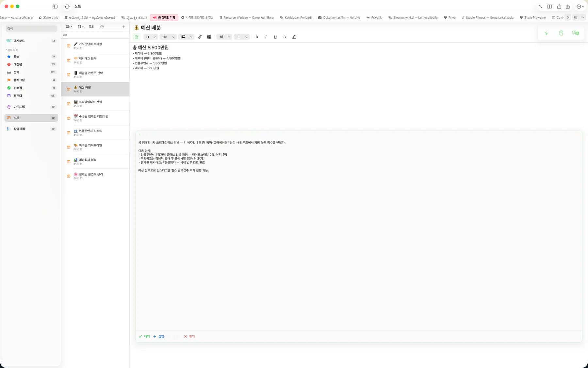588x368 pixels.
Task: Switch to 봄 캠페인 기획 tab
Action: pyautogui.click(x=164, y=18)
